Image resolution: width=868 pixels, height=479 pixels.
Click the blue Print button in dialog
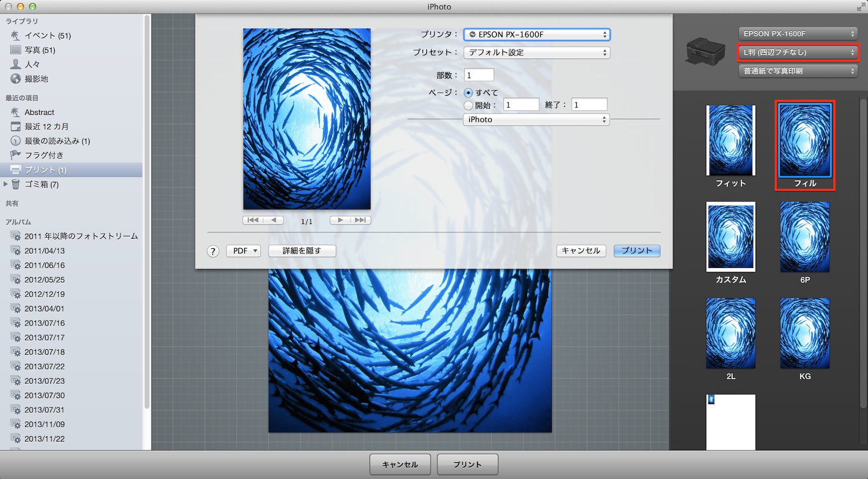coord(636,251)
